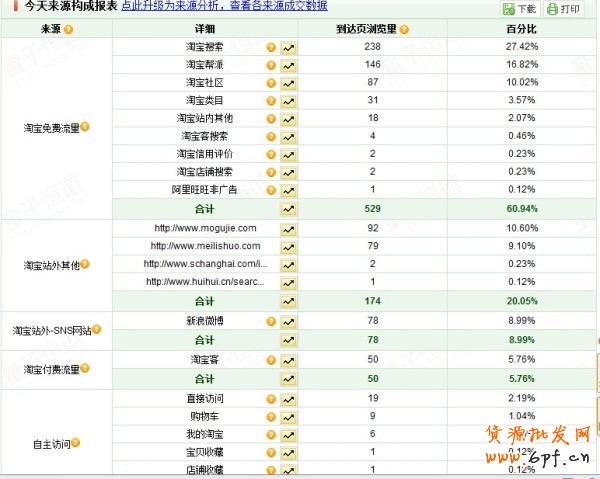Click the http://www.mogujie.com source text

[205, 228]
